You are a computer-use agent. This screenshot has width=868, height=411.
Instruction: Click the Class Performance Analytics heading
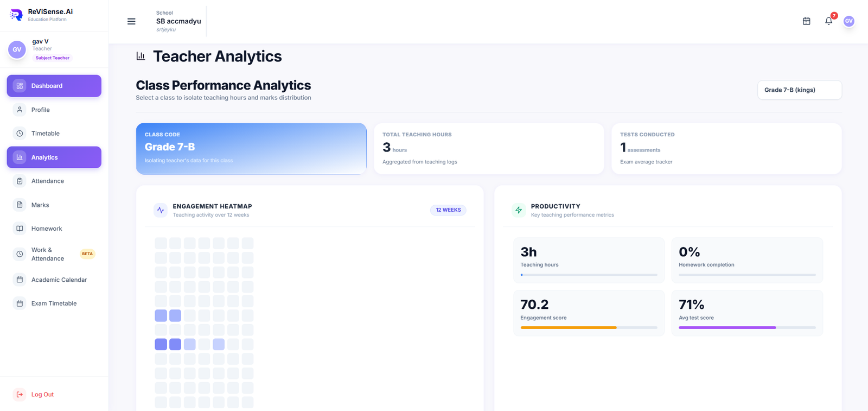coord(224,85)
